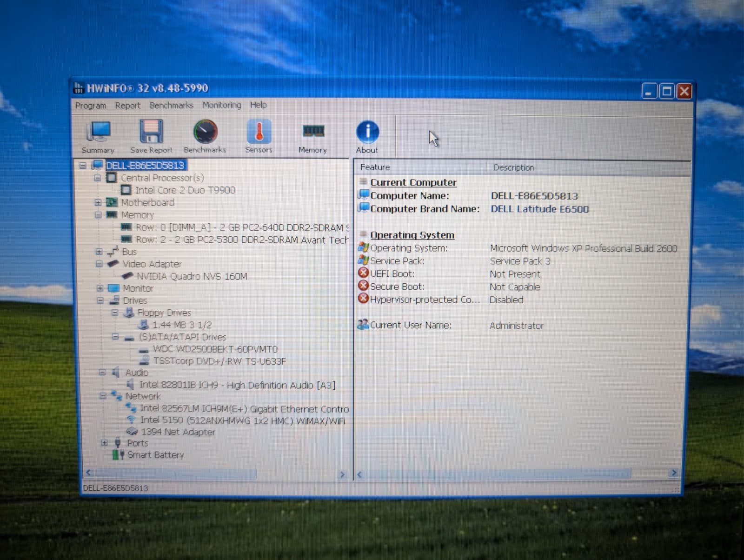Expand the Motherboard node
Screen dimensions: 744x560
coord(98,202)
